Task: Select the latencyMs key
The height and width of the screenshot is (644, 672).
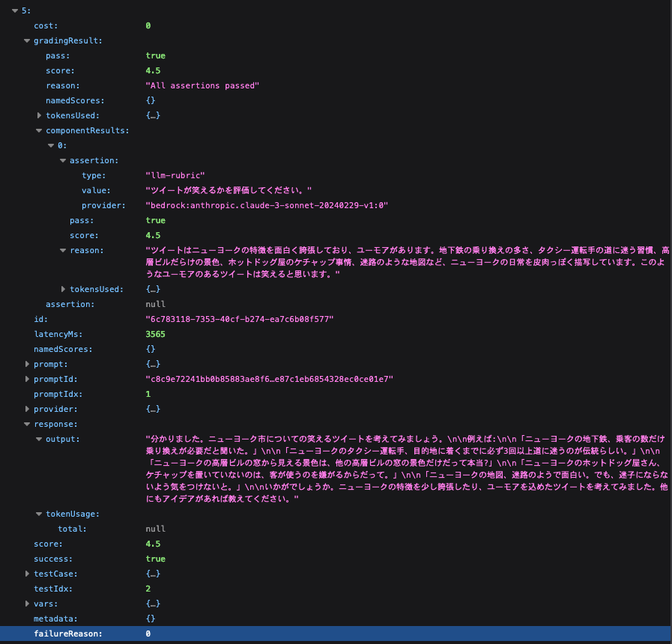Action: 58,334
